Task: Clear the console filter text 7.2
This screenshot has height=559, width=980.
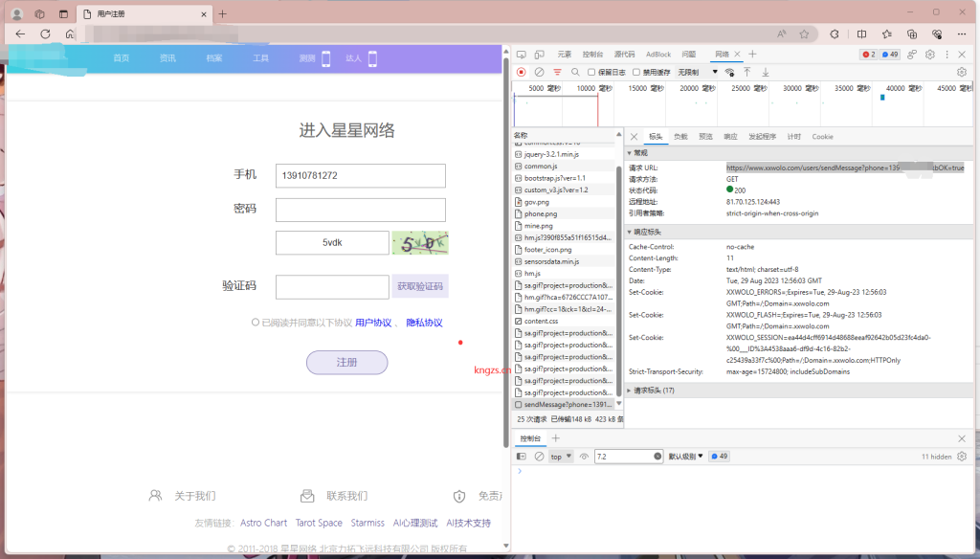Action: [x=657, y=457]
